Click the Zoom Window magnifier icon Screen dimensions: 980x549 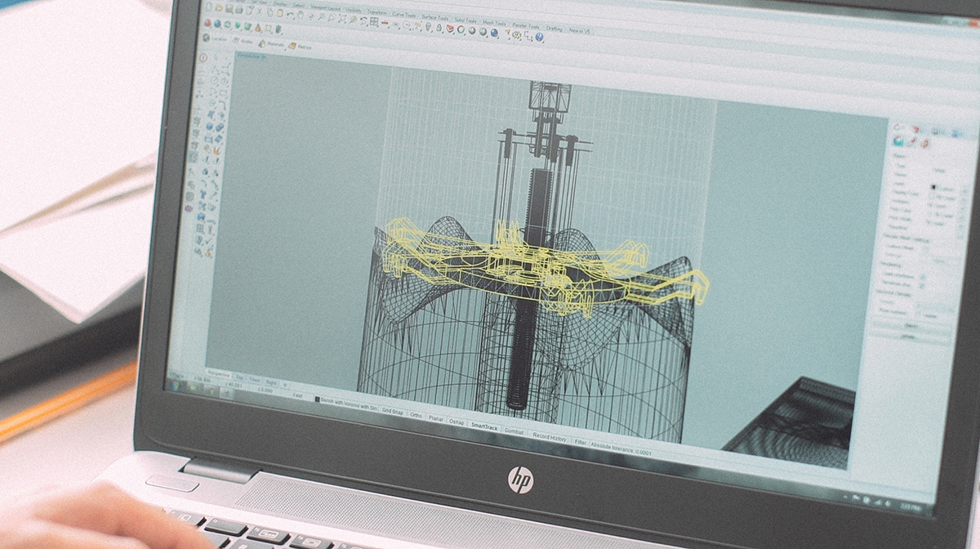point(330,18)
